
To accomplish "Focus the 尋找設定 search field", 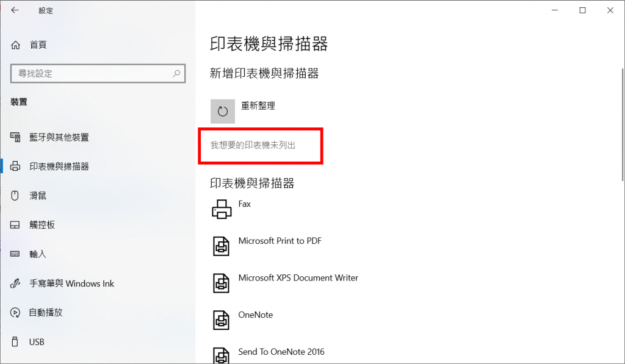I will [x=98, y=74].
